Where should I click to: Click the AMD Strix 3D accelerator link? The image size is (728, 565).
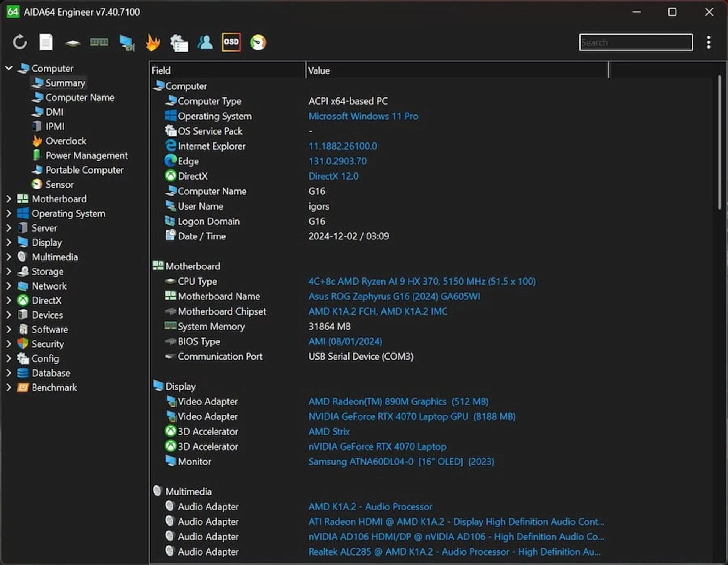click(329, 431)
